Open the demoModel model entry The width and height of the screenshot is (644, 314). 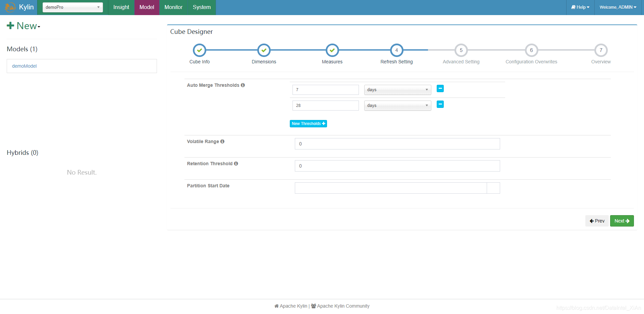(x=82, y=66)
